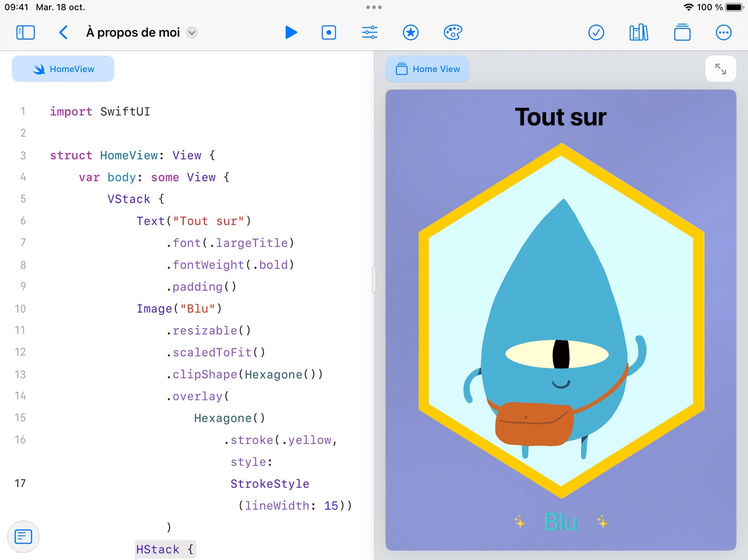Click the .fontWeight(.bold) modifier
The image size is (748, 560).
click(x=230, y=265)
